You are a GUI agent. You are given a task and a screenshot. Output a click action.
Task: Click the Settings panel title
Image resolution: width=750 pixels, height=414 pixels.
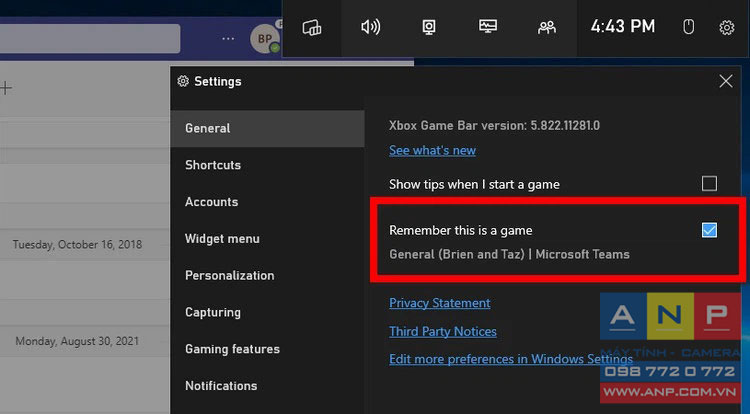coord(217,81)
